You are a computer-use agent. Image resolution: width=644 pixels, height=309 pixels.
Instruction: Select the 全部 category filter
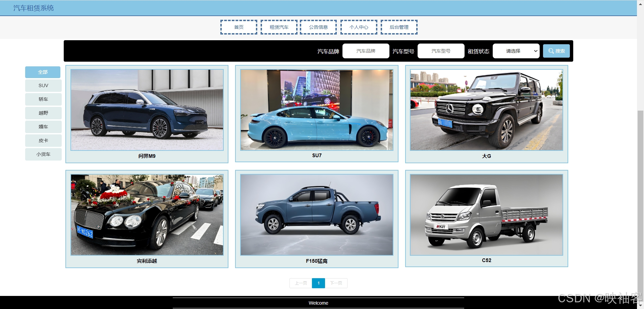pyautogui.click(x=43, y=72)
